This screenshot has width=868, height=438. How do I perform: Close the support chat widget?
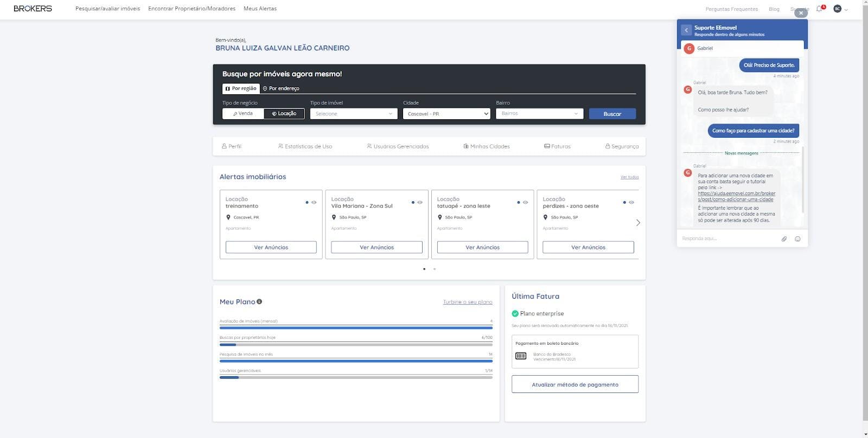[801, 13]
